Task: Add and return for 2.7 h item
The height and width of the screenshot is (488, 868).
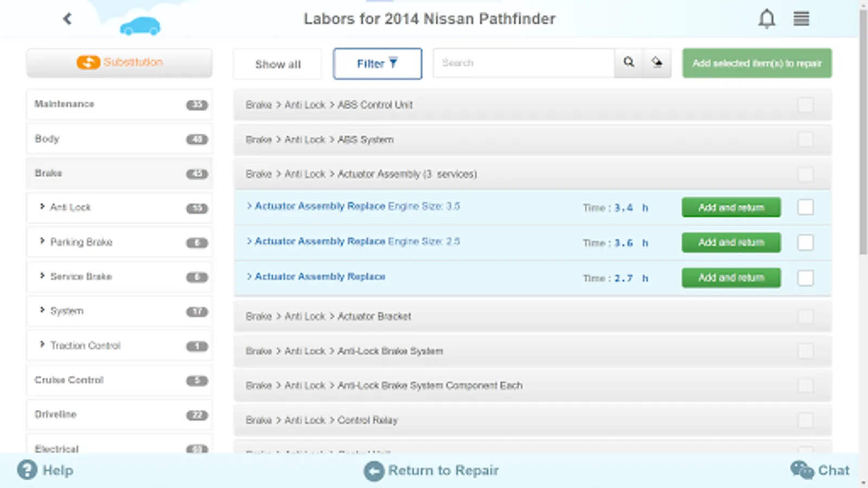Action: tap(731, 278)
